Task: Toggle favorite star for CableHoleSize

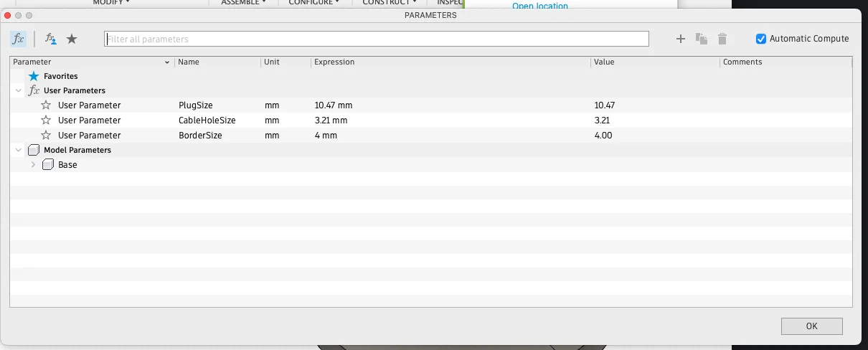Action: pyautogui.click(x=46, y=120)
